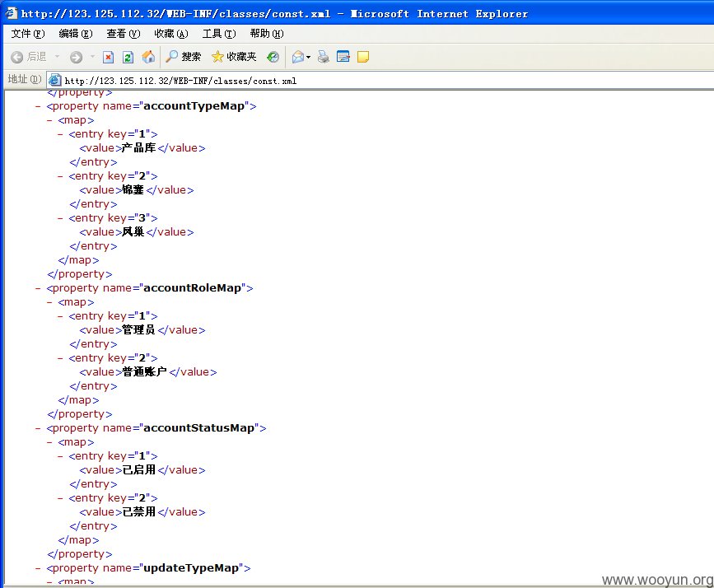The width and height of the screenshot is (714, 588).
Task: Click the IE icon in title bar
Action: pos(12,13)
